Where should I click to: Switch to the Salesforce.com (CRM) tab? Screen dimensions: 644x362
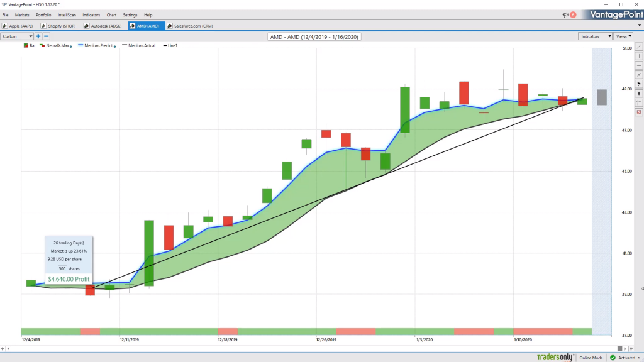[190, 26]
